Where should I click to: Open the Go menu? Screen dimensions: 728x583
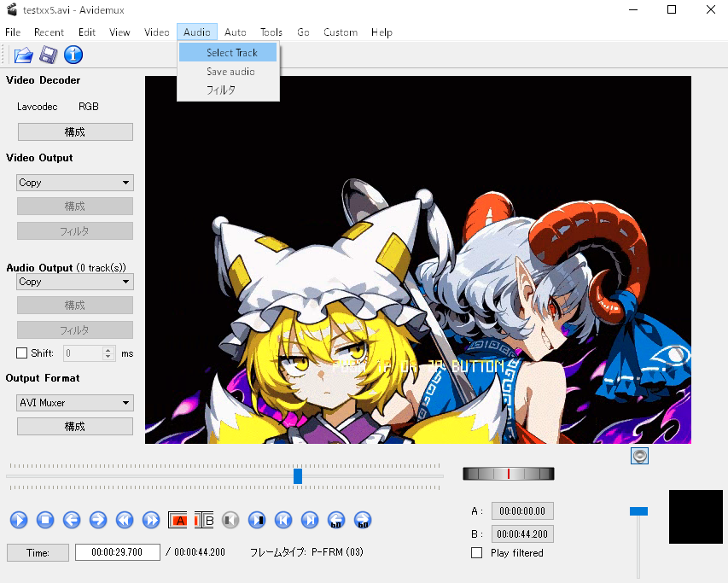point(303,32)
